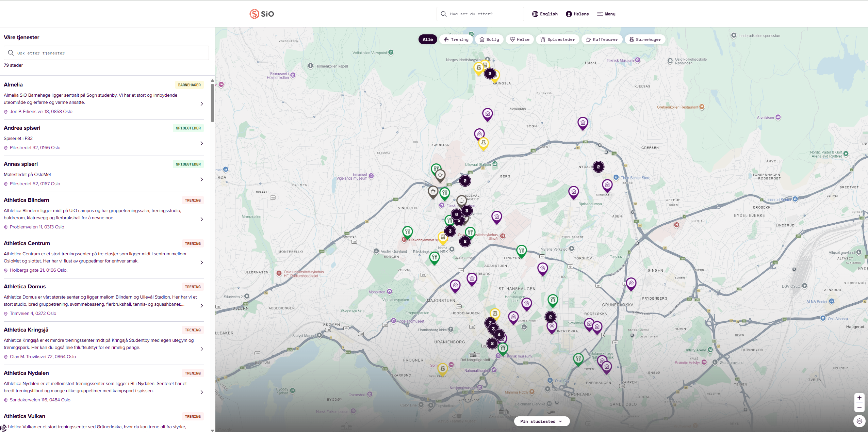Click the SiO logo
Screen dimensions: 868x432
[x=262, y=14]
